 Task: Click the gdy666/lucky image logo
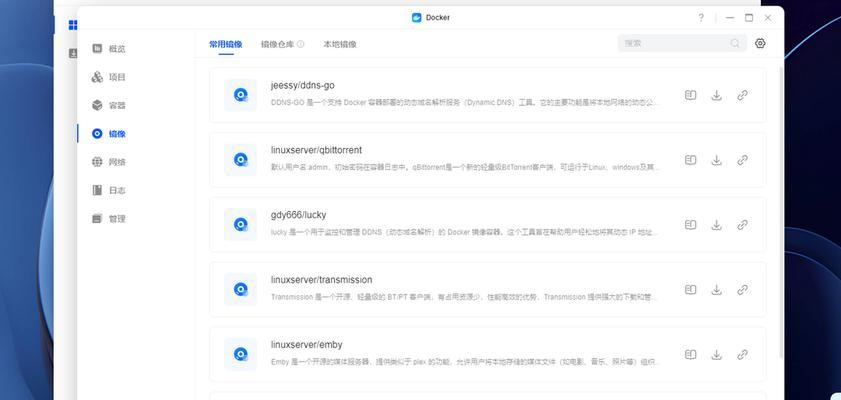tap(240, 225)
